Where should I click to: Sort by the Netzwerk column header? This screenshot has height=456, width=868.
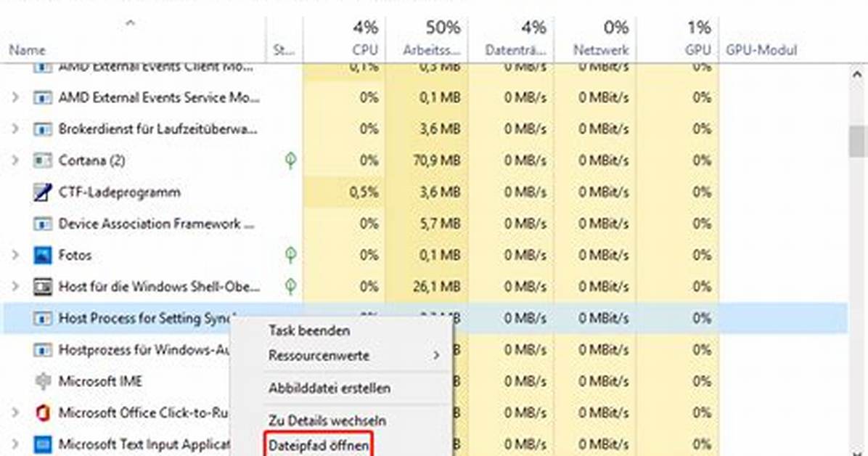coord(601,50)
